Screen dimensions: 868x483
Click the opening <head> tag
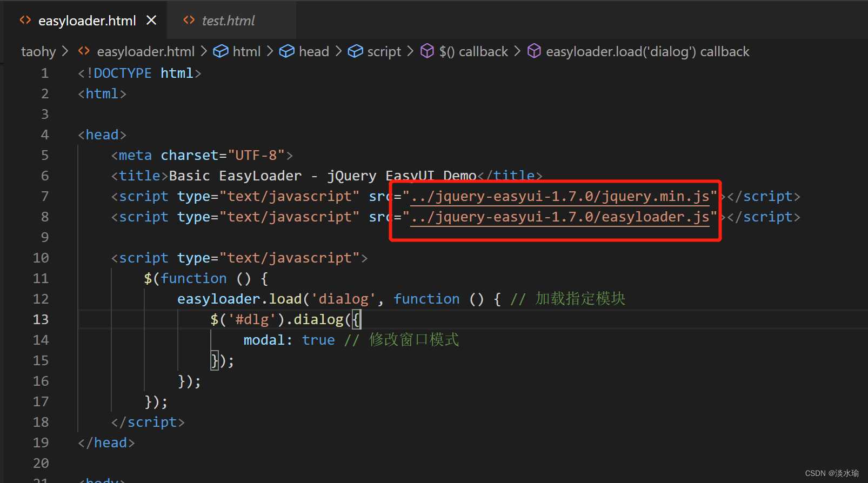click(x=102, y=135)
